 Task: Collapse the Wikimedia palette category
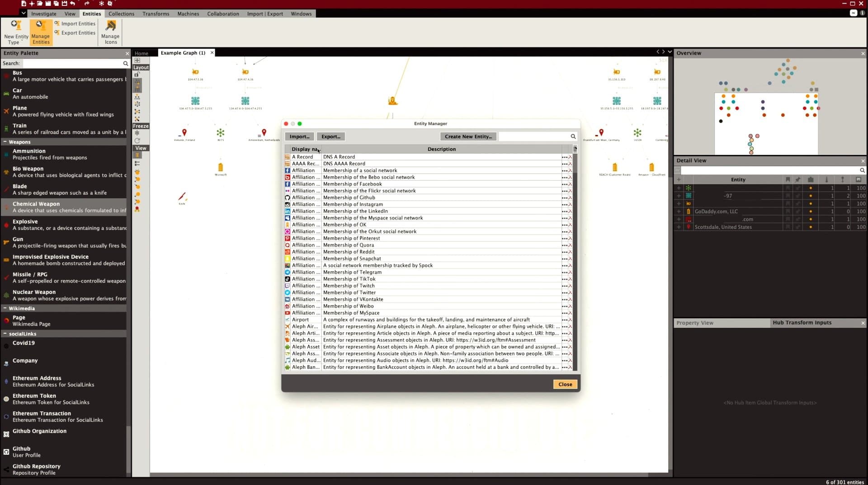tap(5, 308)
